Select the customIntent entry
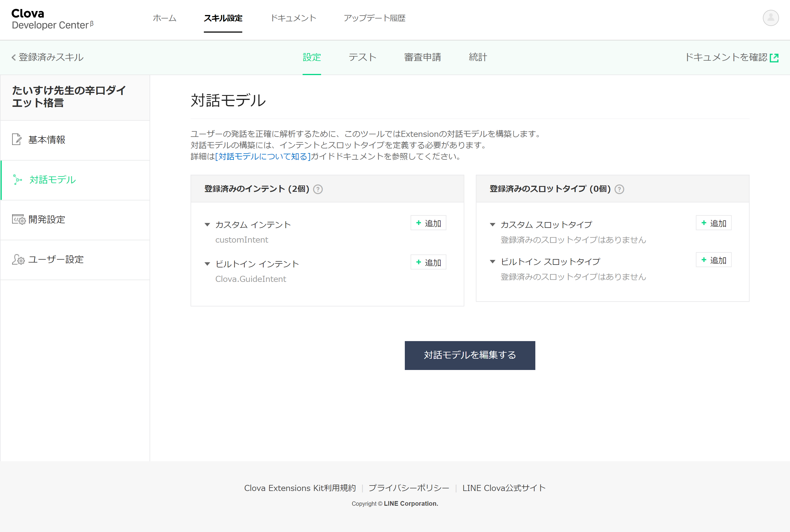The width and height of the screenshot is (790, 532). point(241,240)
